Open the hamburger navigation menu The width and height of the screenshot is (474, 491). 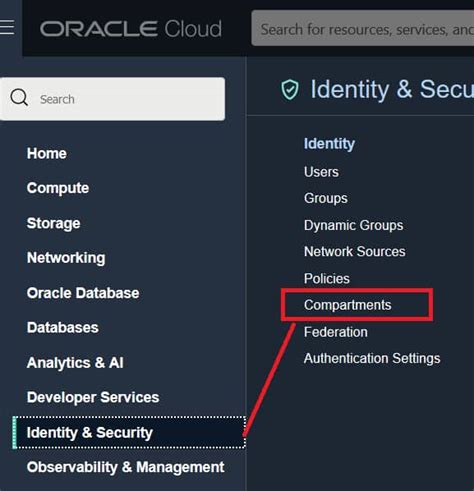pos(7,27)
